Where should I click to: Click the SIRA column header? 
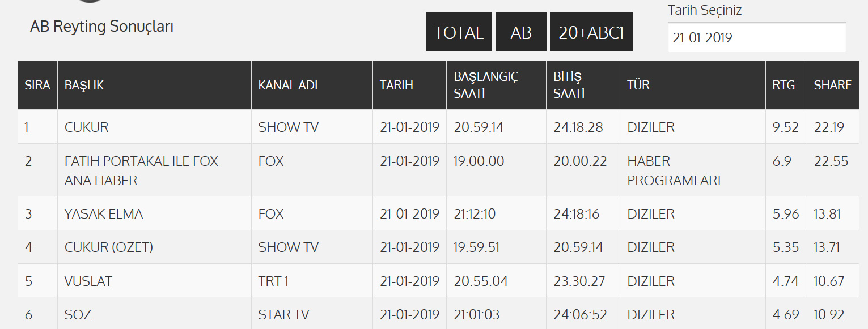pyautogui.click(x=37, y=85)
